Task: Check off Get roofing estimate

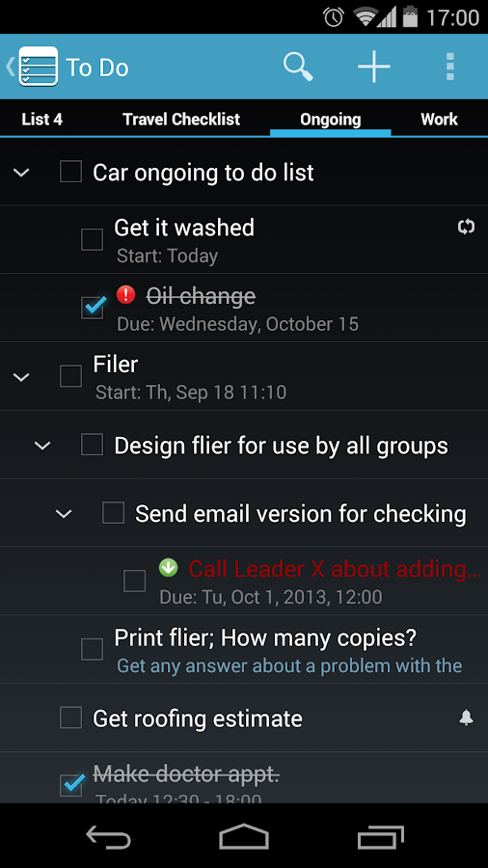Action: [x=70, y=718]
